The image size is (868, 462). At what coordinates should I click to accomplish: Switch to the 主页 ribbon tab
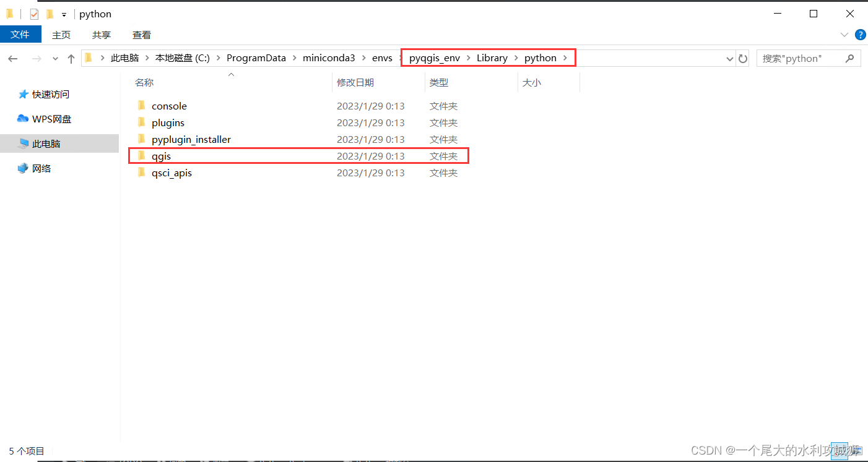[x=61, y=35]
